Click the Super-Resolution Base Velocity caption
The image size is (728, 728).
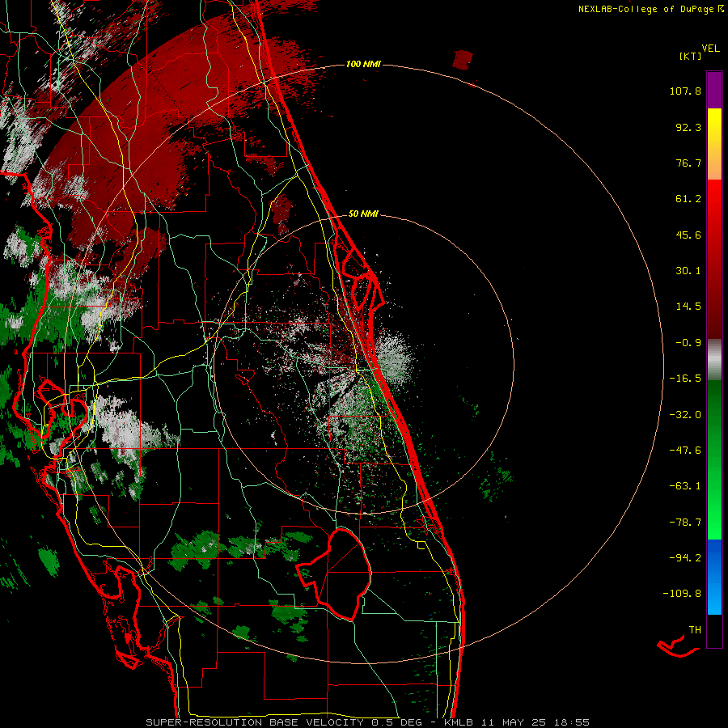click(x=368, y=722)
